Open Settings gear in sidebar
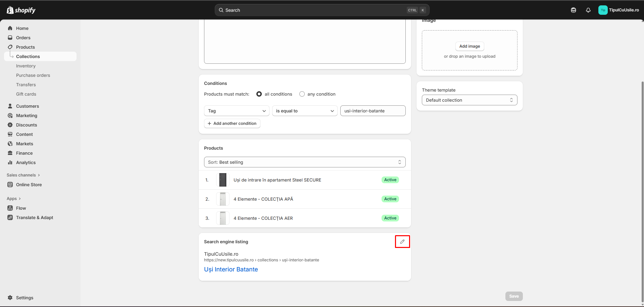Viewport: 644px width, 307px height. [10, 298]
